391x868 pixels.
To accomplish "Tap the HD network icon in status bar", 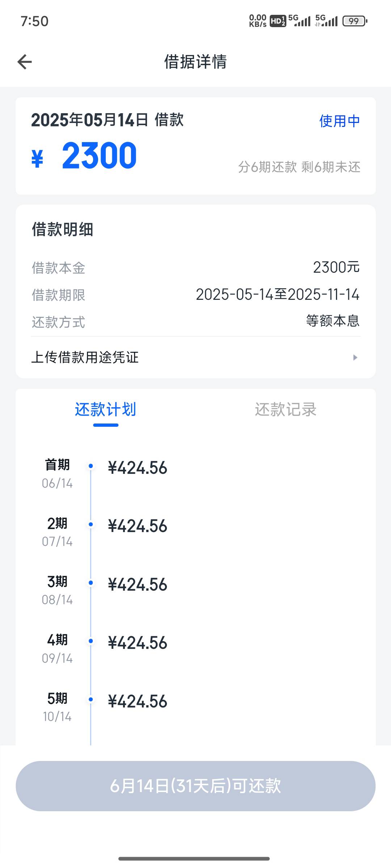I will tap(278, 21).
